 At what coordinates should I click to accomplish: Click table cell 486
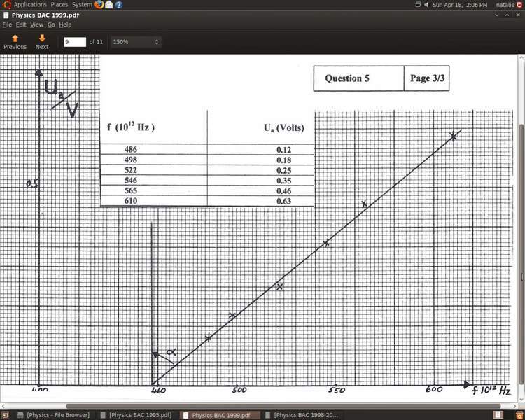(131, 149)
